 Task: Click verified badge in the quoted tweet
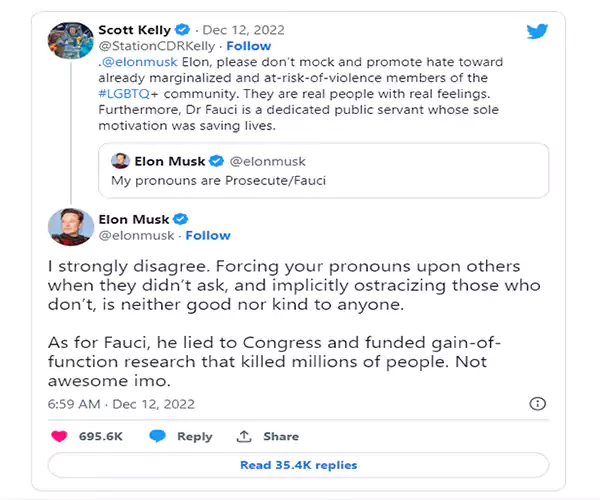coord(216,161)
